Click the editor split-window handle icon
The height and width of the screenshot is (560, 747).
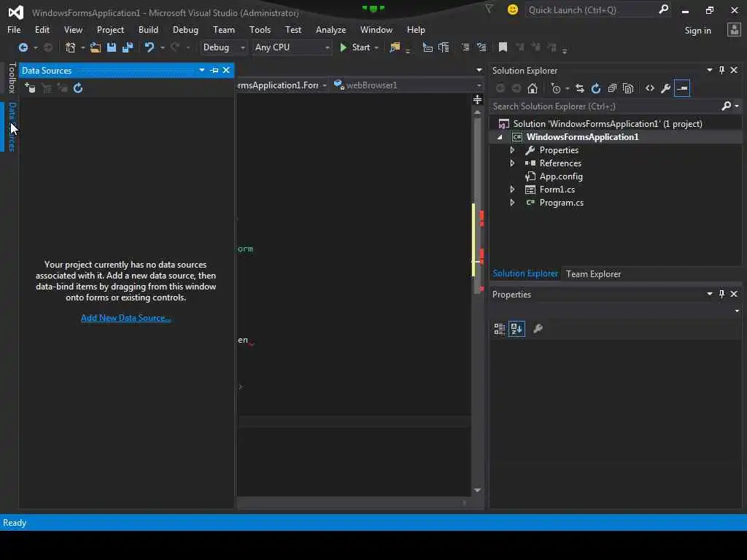pyautogui.click(x=477, y=99)
